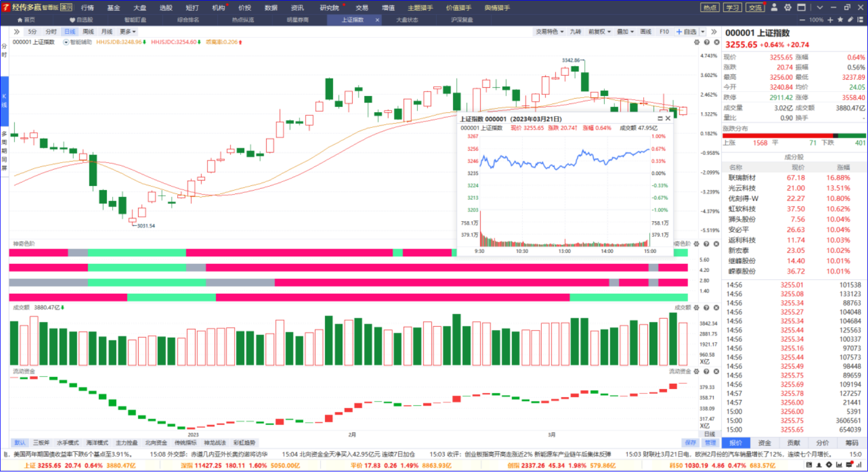Open the status bar signal strength icon

coord(859,465)
